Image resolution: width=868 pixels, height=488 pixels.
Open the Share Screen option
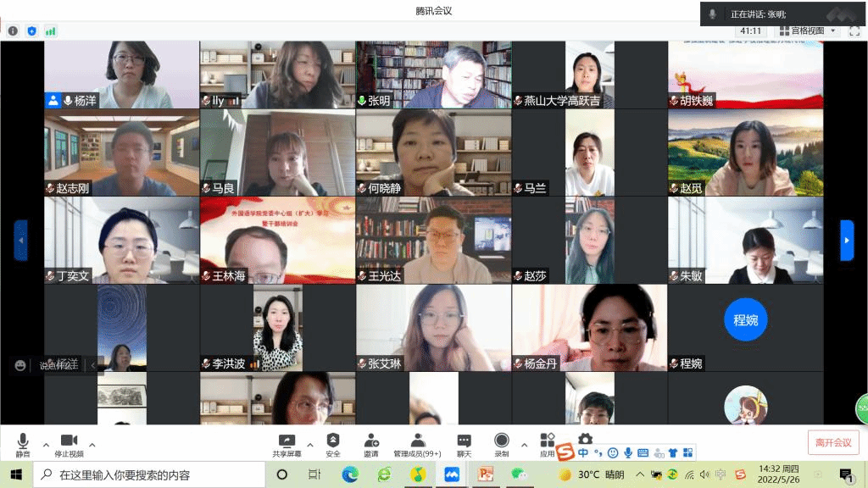click(287, 442)
